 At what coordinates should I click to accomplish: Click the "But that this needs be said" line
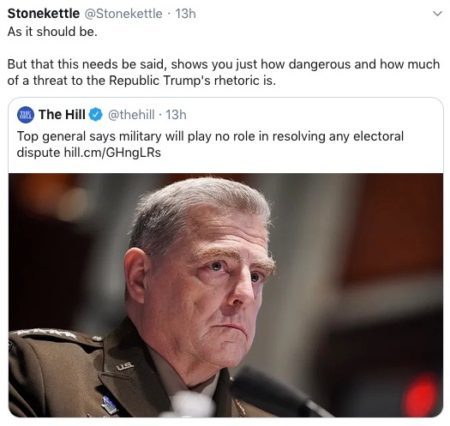point(223,64)
